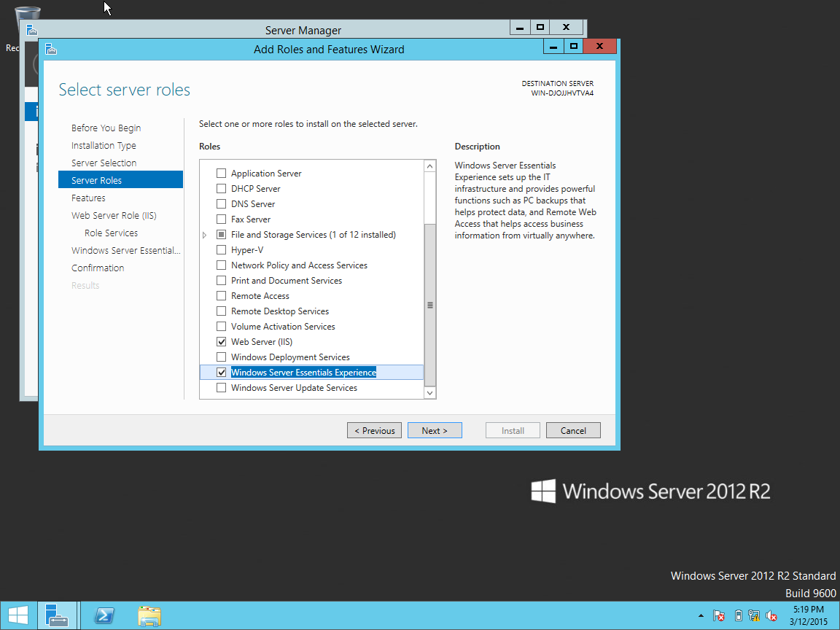
Task: Cancel the Add Roles wizard
Action: tap(573, 430)
